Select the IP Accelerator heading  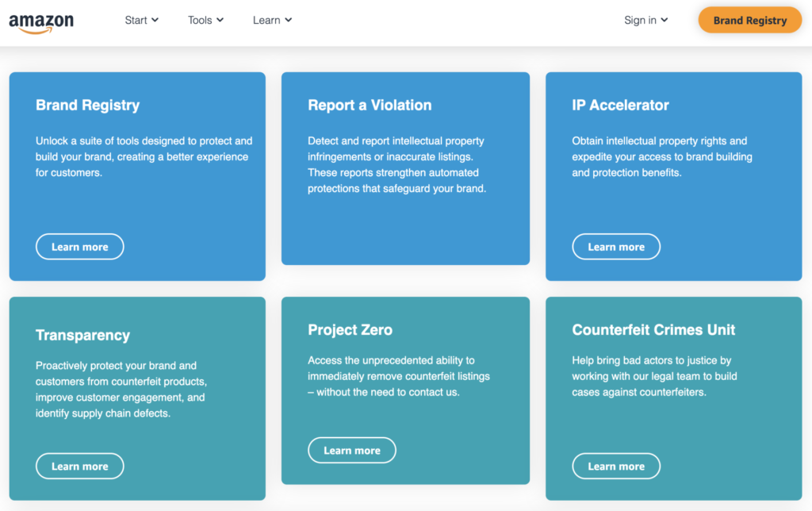pyautogui.click(x=620, y=106)
